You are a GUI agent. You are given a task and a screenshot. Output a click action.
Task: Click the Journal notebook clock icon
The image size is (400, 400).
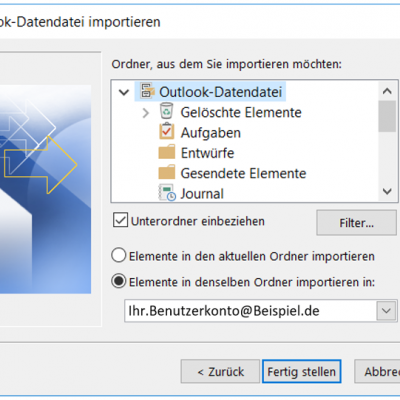(167, 193)
